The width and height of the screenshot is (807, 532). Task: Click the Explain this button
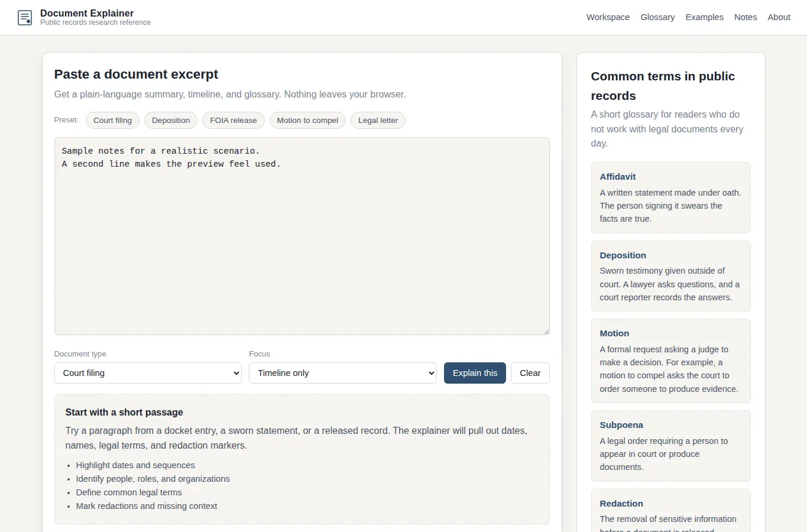point(475,373)
